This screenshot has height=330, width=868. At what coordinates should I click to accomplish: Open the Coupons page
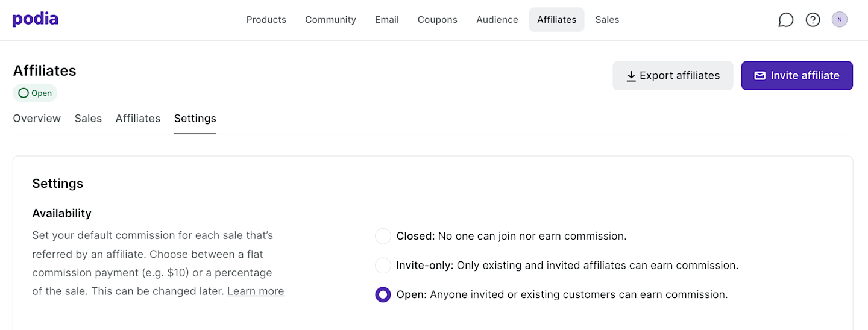pos(437,20)
